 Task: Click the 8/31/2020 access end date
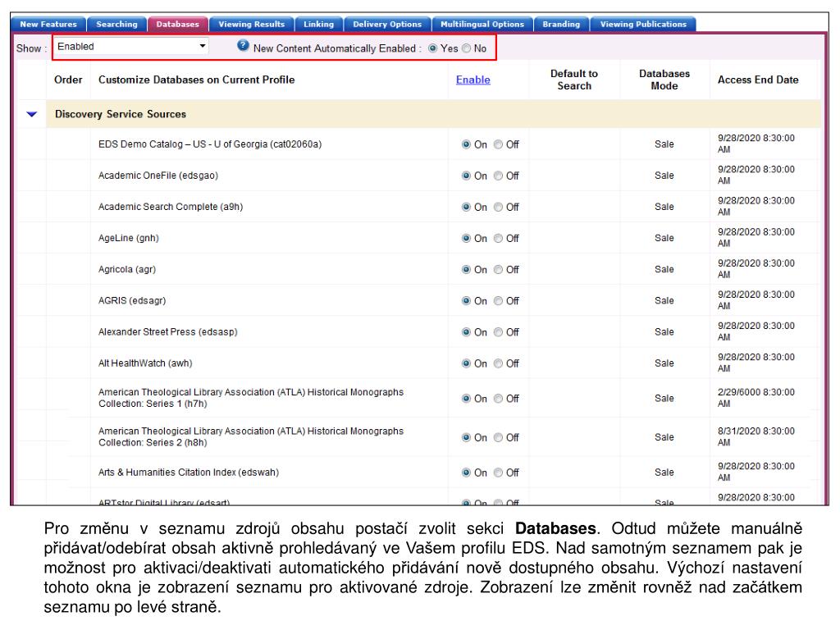tap(756, 437)
